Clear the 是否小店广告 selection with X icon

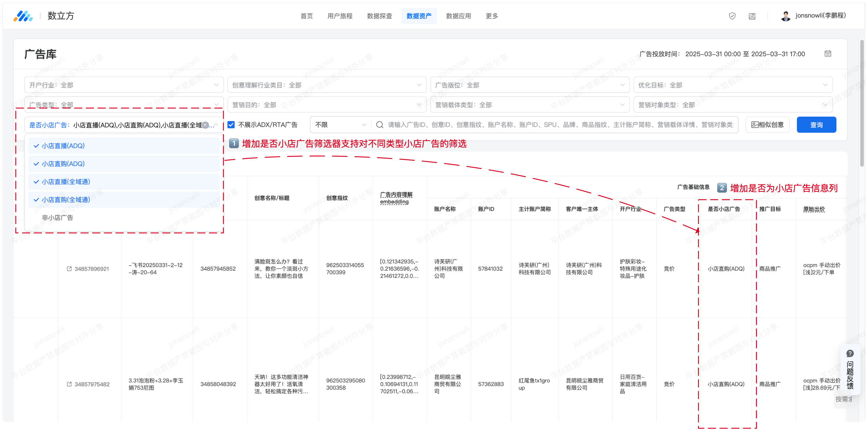point(205,125)
